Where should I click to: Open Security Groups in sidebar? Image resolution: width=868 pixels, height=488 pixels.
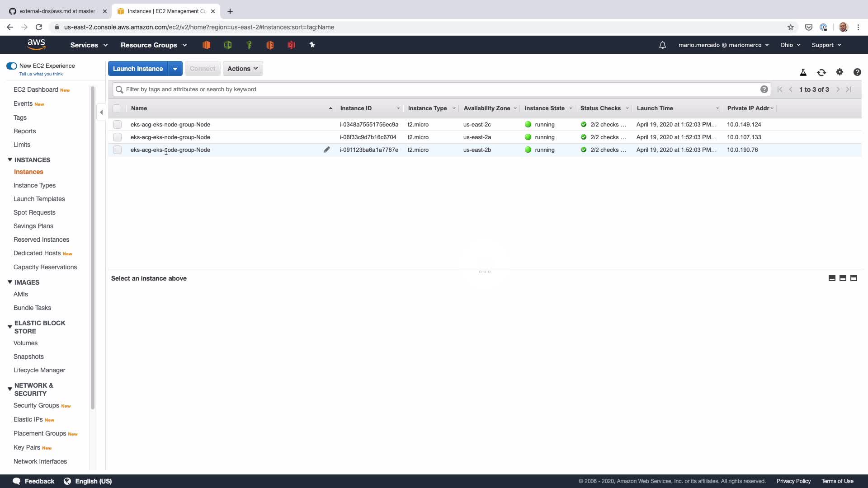point(36,405)
